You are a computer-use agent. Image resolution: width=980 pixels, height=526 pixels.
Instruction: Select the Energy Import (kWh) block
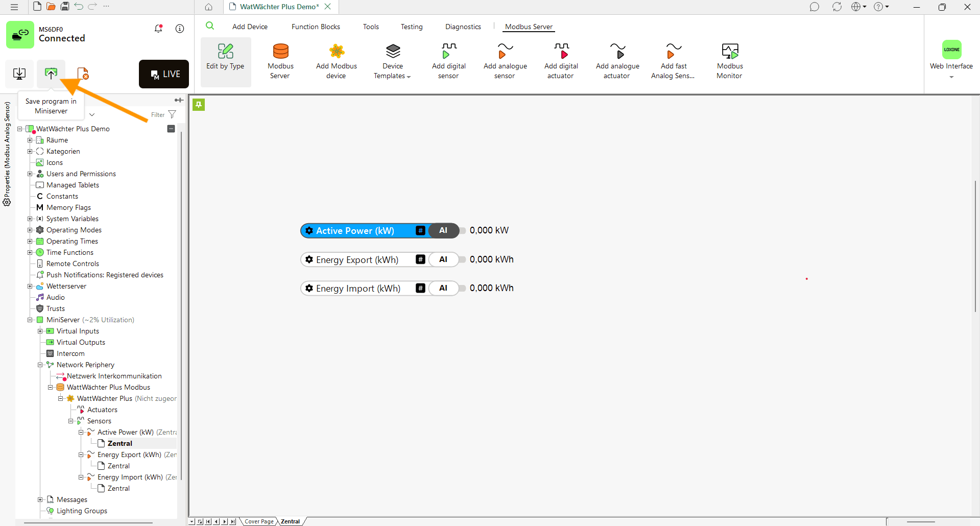click(x=379, y=289)
